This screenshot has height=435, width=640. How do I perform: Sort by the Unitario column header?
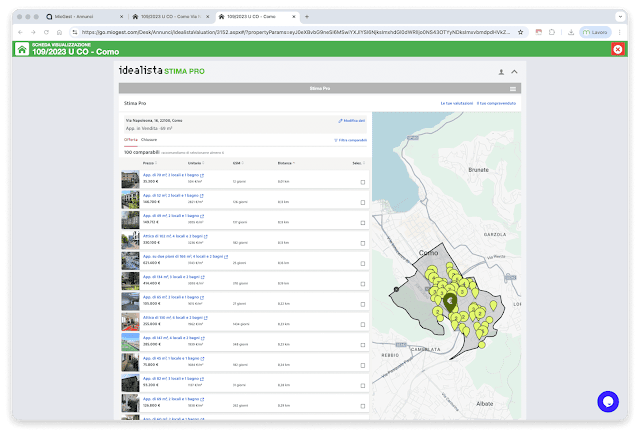tap(196, 163)
